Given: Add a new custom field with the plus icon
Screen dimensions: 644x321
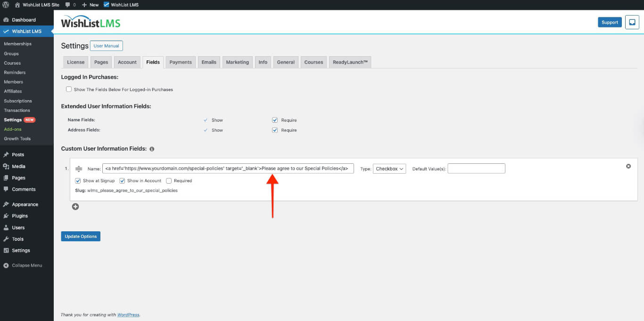Looking at the screenshot, I should click(x=75, y=206).
